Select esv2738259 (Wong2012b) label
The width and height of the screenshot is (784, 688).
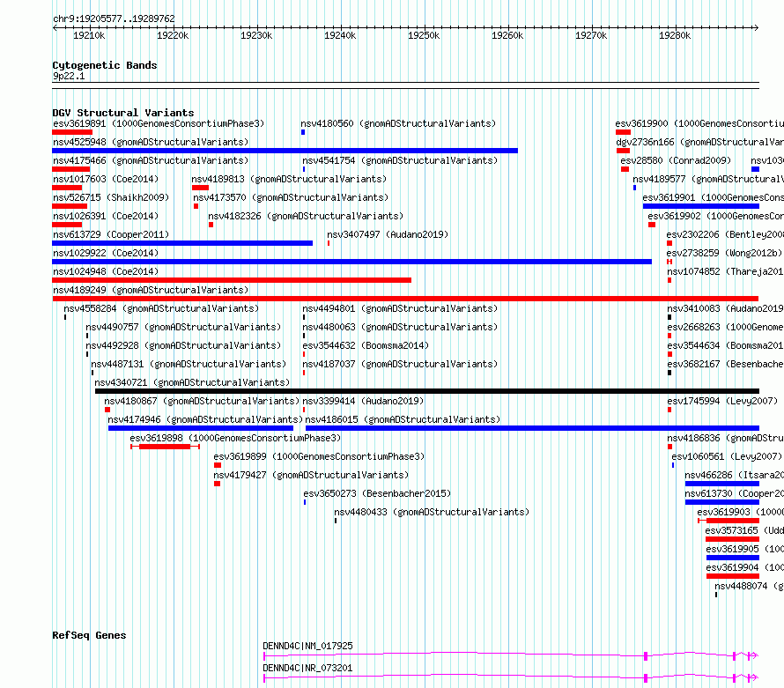click(724, 253)
